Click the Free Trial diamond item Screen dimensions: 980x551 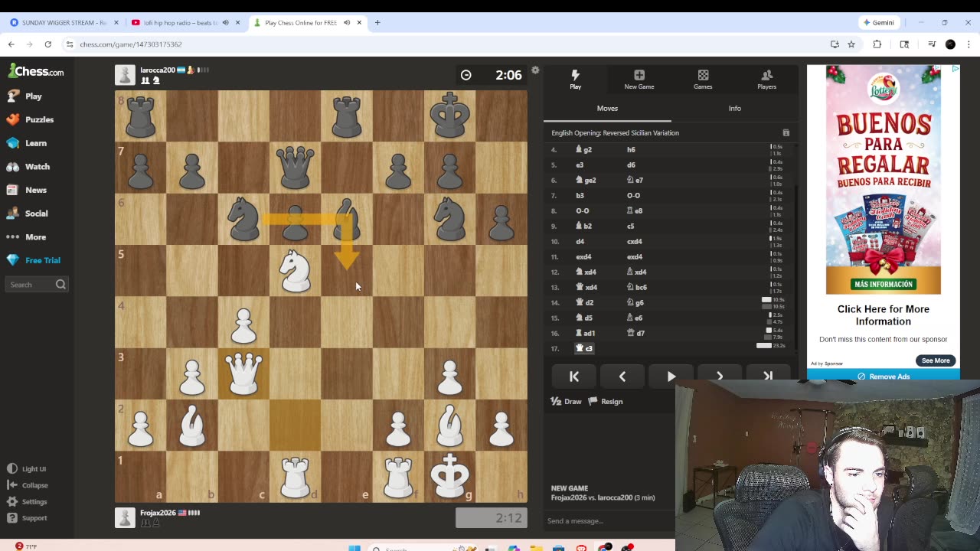point(34,260)
